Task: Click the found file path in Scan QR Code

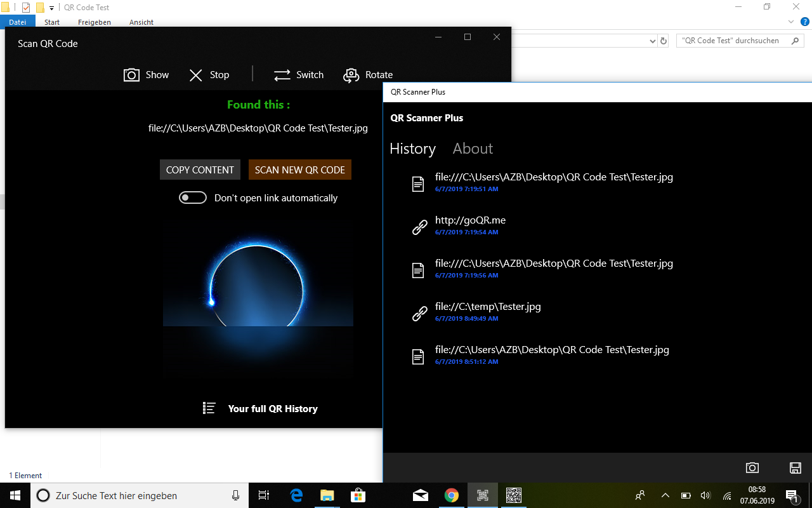Action: tap(258, 128)
